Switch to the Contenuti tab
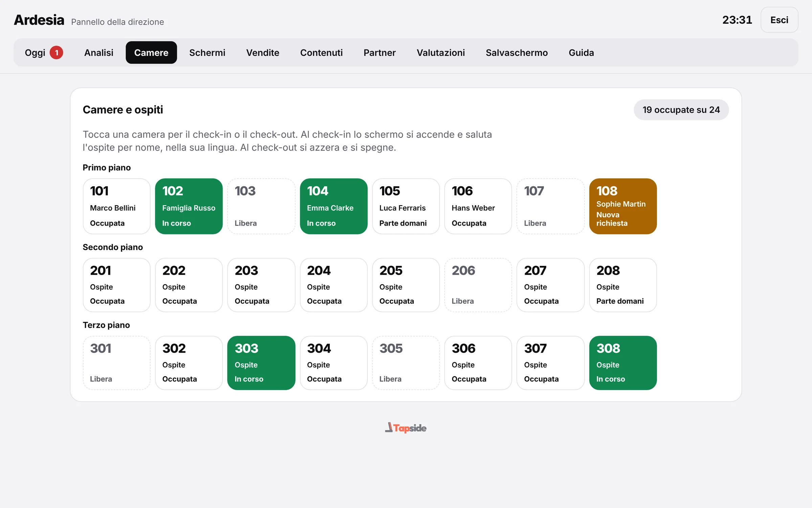This screenshot has width=812, height=508. (321, 52)
